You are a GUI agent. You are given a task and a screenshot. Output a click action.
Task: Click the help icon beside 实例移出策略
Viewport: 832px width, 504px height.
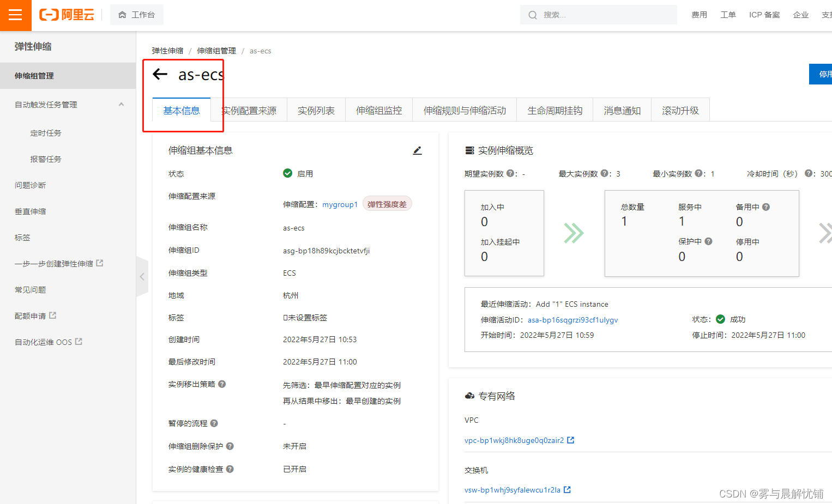pyautogui.click(x=222, y=384)
